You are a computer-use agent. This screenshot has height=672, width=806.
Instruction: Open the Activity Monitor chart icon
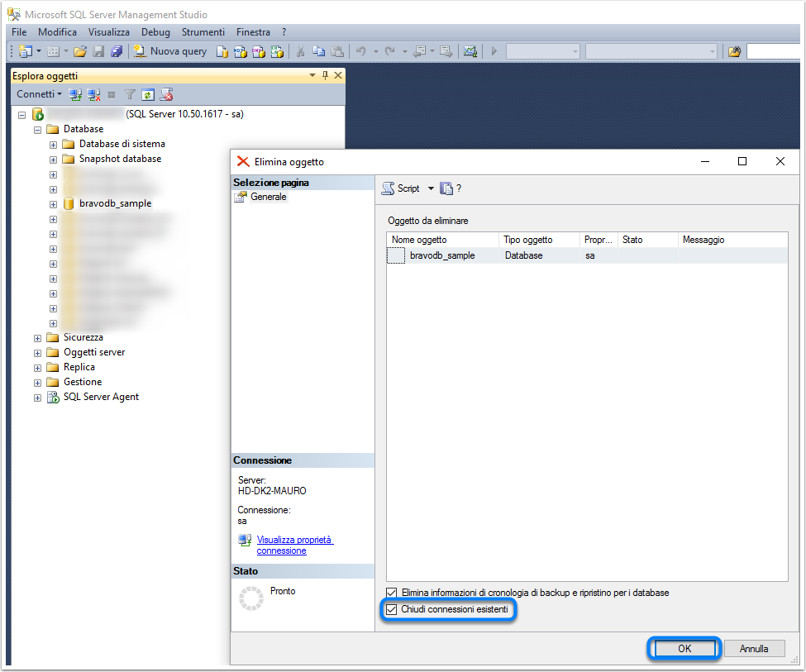click(x=470, y=51)
